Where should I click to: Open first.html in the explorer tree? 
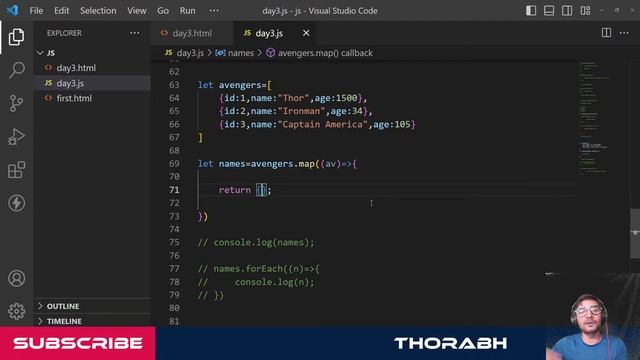coord(92,98)
